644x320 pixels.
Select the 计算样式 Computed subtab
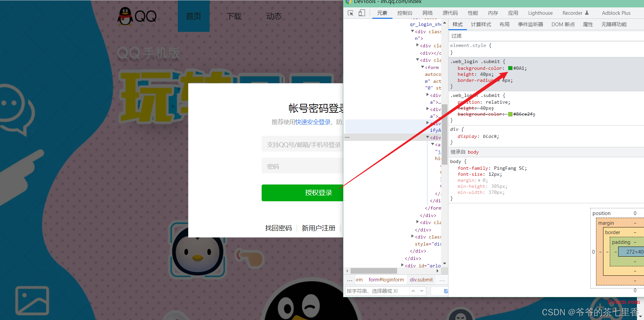pyautogui.click(x=481, y=24)
